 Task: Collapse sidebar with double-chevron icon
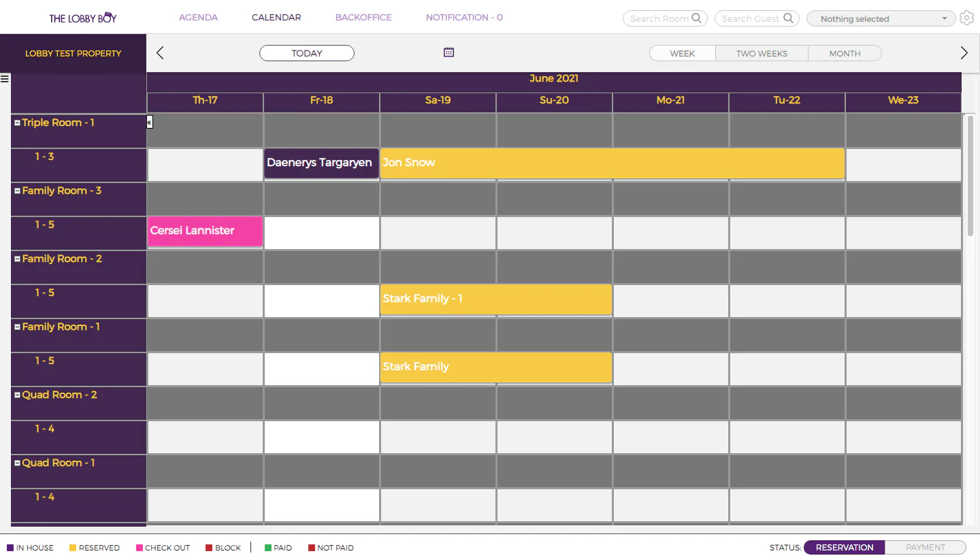pyautogui.click(x=150, y=122)
